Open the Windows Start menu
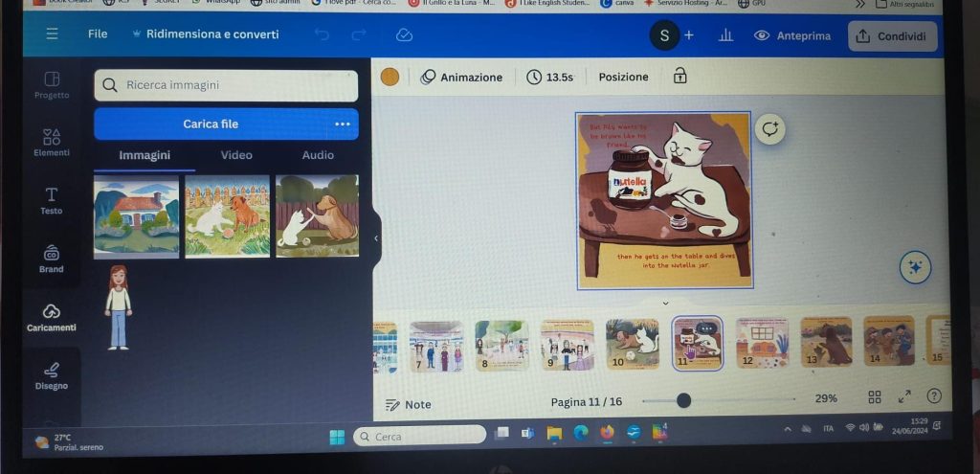This screenshot has width=980, height=474. click(x=337, y=437)
